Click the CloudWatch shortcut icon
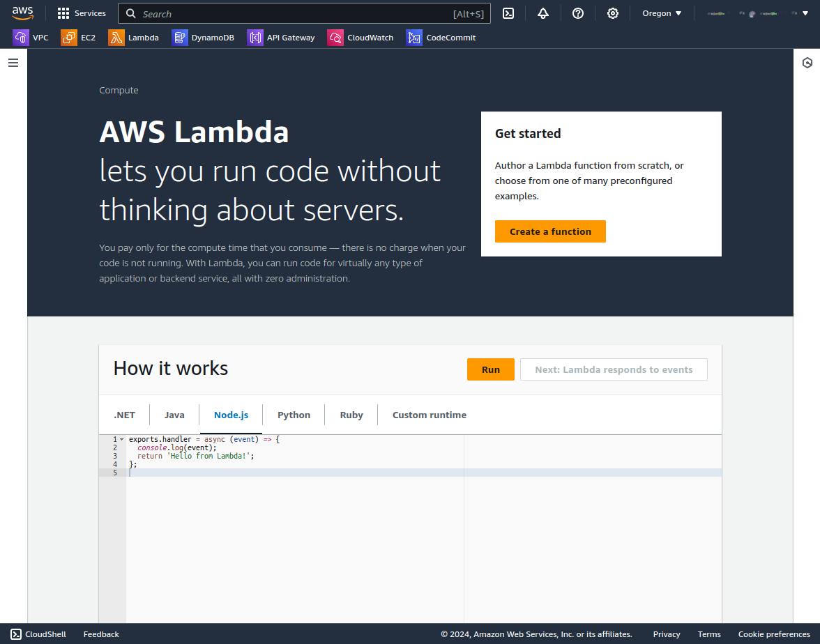 (x=335, y=38)
